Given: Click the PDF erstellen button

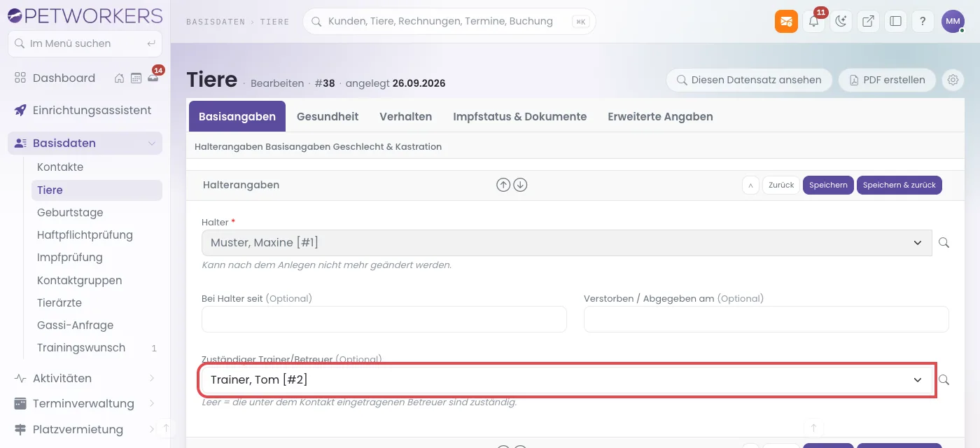Looking at the screenshot, I should click(887, 80).
